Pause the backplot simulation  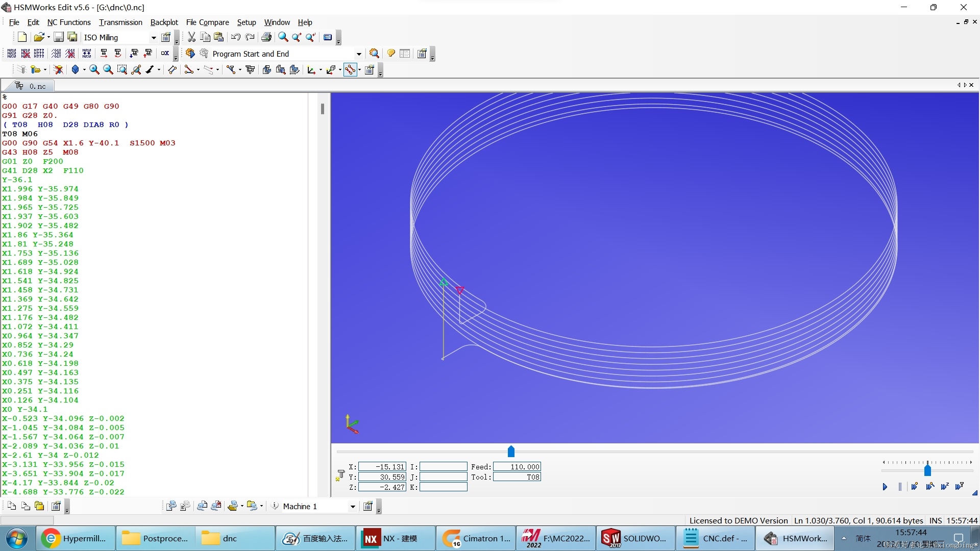pos(900,487)
